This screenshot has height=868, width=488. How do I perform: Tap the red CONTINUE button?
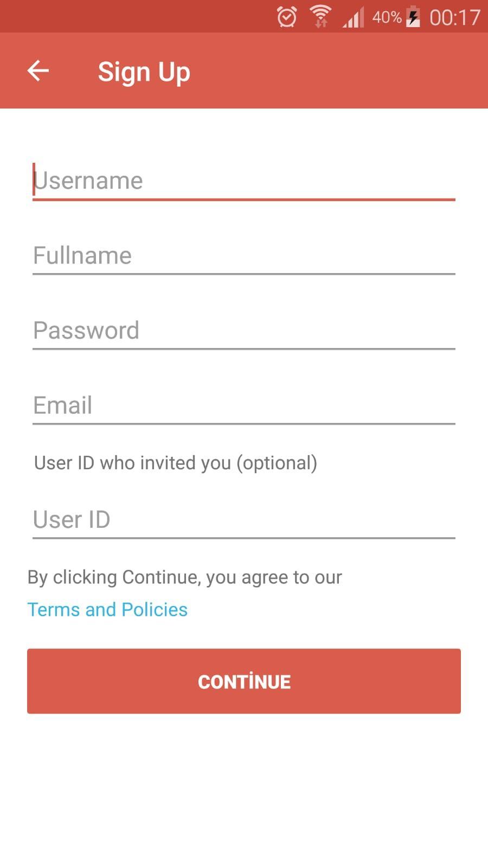pyautogui.click(x=244, y=681)
